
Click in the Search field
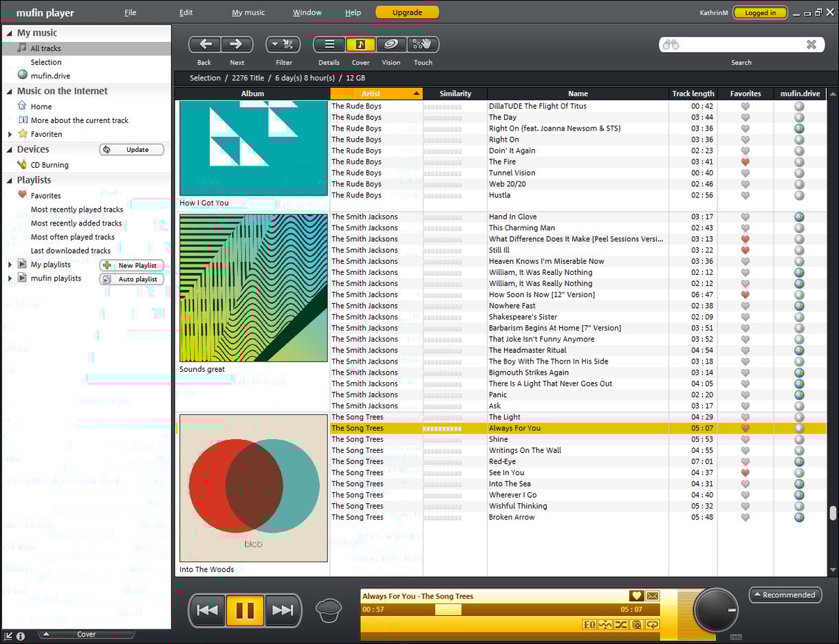(741, 45)
